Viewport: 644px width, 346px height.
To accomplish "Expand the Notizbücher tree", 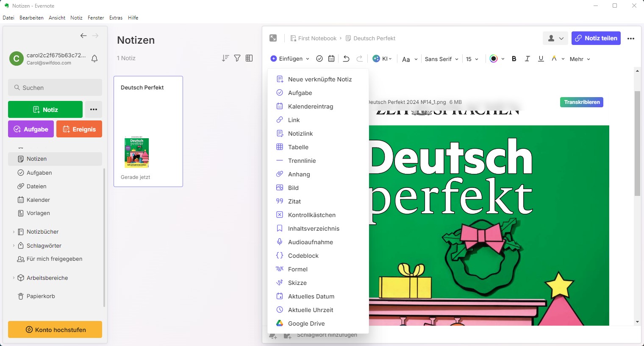I will [x=14, y=232].
